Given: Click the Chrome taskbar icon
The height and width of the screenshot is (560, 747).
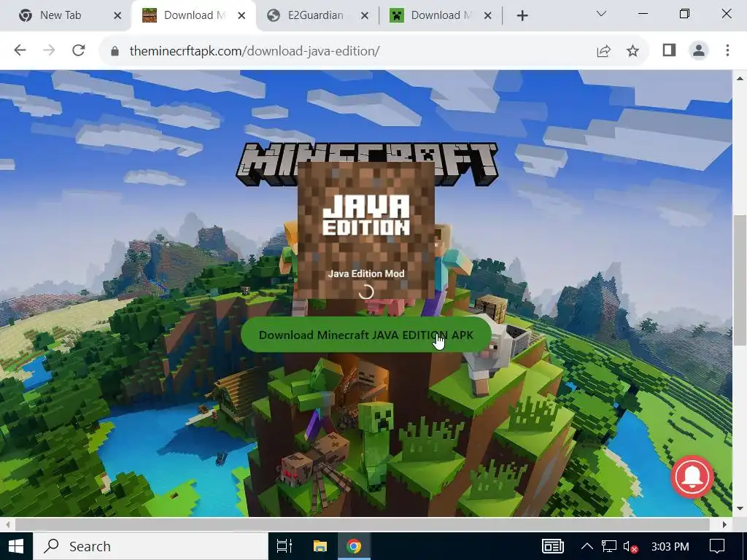Looking at the screenshot, I should 354,546.
